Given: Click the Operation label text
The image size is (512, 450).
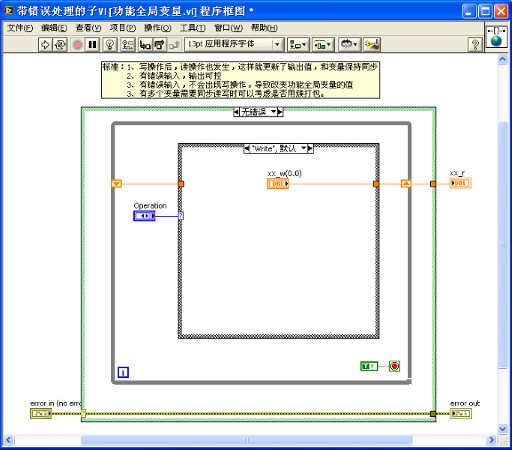Looking at the screenshot, I should click(150, 206).
